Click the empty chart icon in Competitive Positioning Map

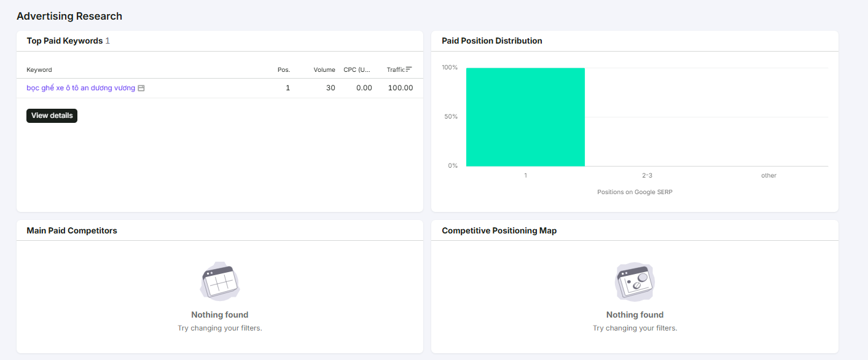pos(635,282)
